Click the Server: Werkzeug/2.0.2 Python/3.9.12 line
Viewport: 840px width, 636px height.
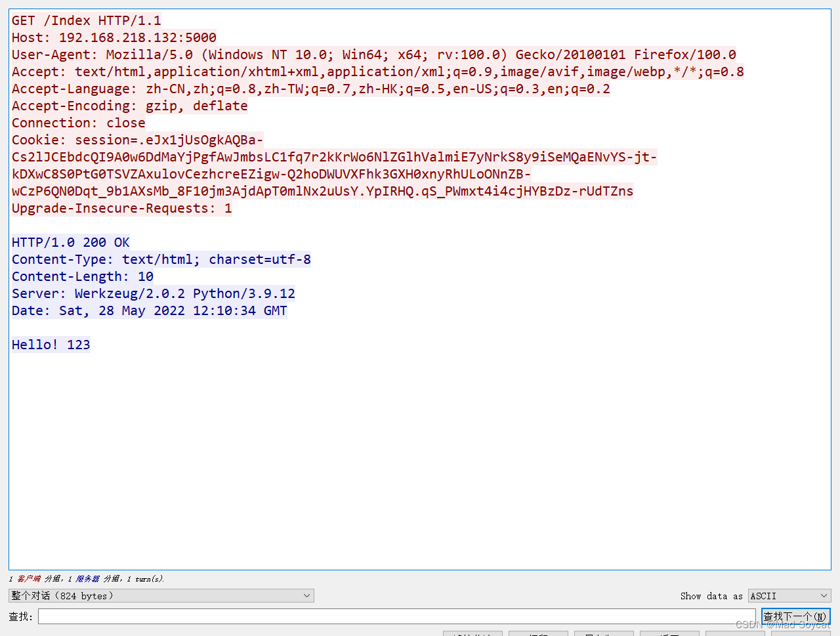(x=153, y=293)
